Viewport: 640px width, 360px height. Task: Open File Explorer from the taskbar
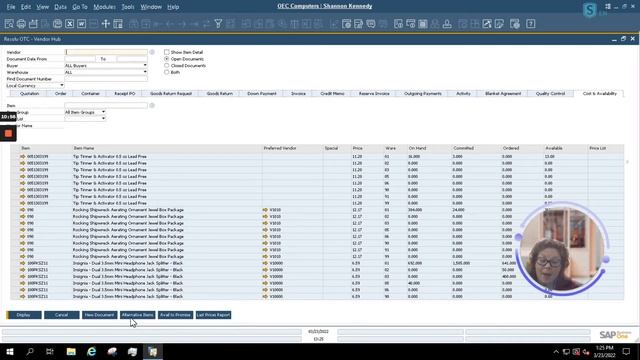click(71, 351)
